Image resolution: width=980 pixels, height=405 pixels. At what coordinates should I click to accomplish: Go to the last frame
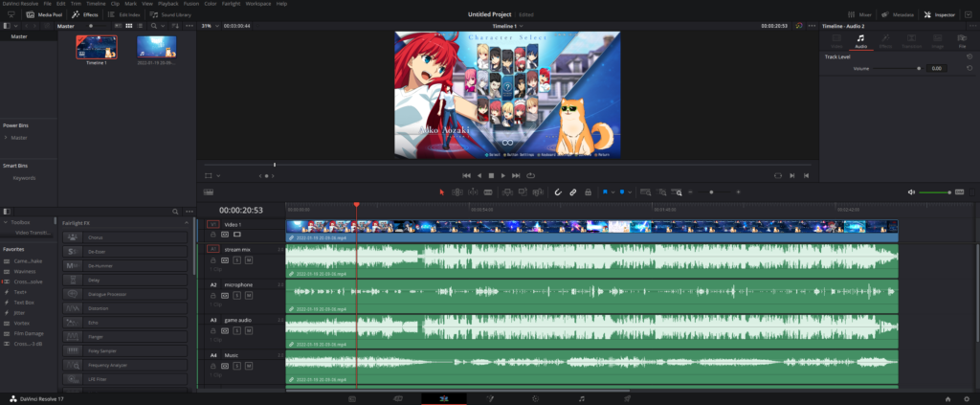click(516, 175)
